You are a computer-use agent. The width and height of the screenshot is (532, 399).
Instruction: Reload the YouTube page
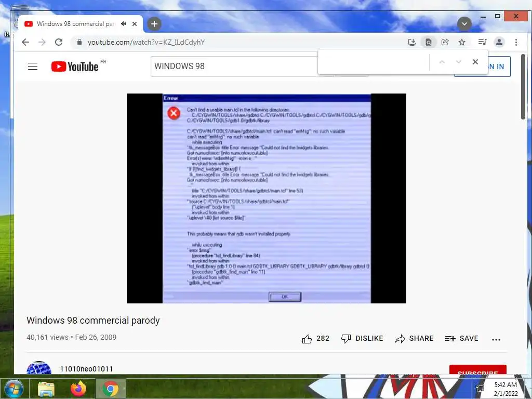(x=59, y=42)
